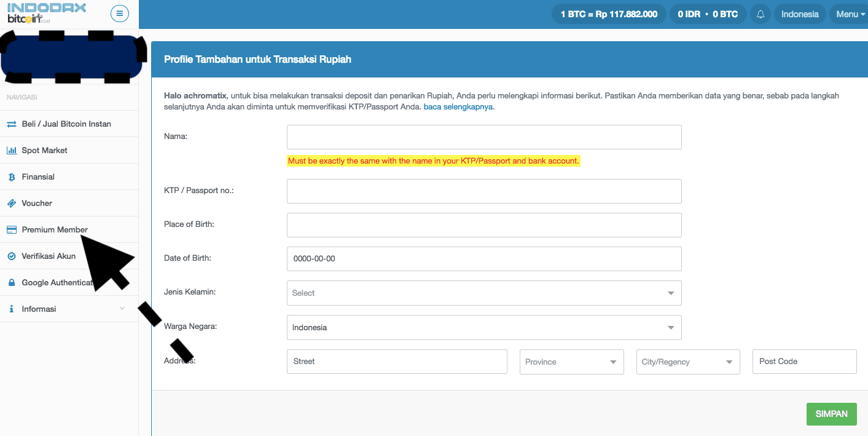Click the Voucher tag icon
The width and height of the screenshot is (868, 436).
click(12, 203)
